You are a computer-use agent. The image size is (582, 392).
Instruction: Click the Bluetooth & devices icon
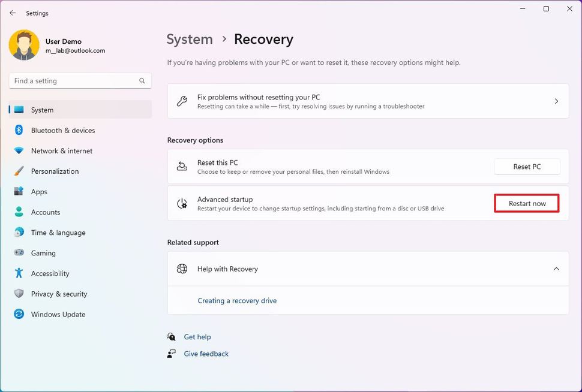coord(19,130)
